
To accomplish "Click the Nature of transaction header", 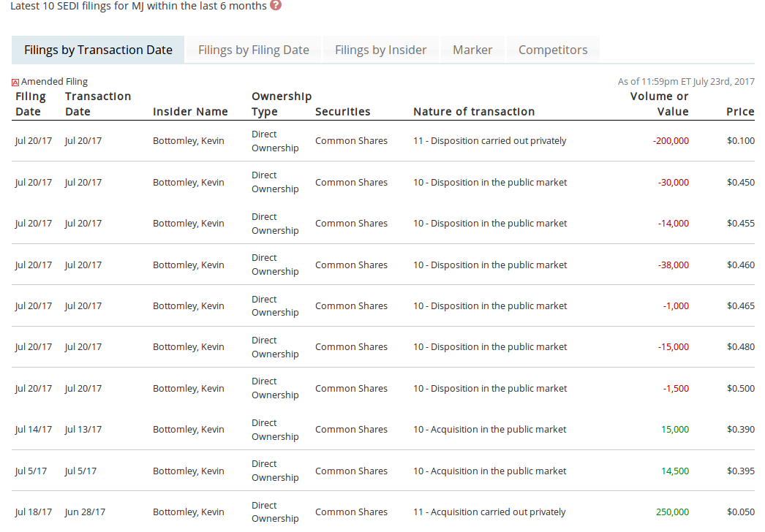I will coord(474,112).
